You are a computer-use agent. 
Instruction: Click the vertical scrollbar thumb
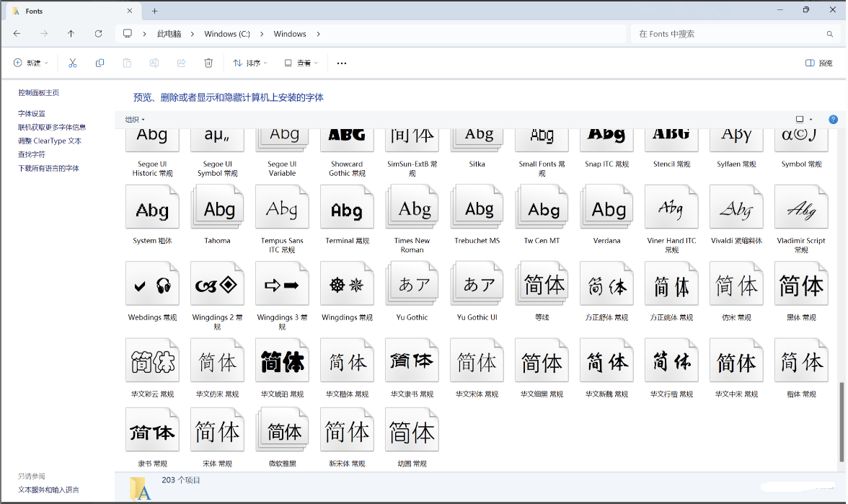coord(842,422)
